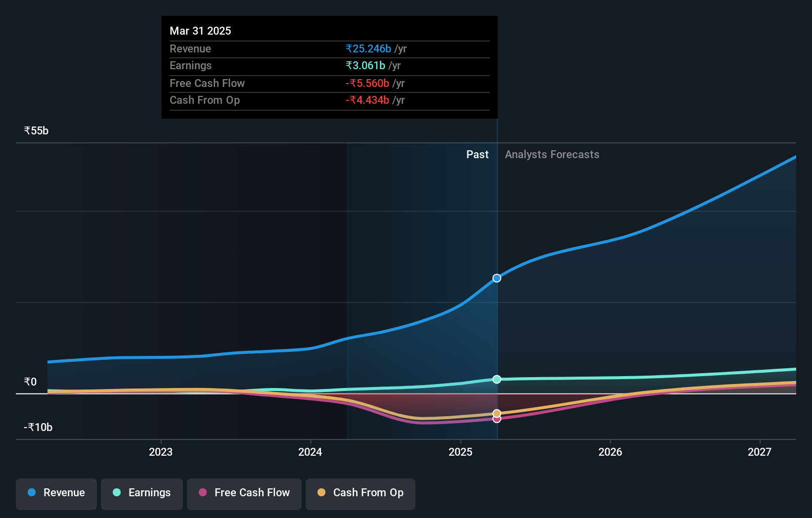Viewport: 812px width, 518px height.
Task: Click the Past section label
Action: pos(477,155)
